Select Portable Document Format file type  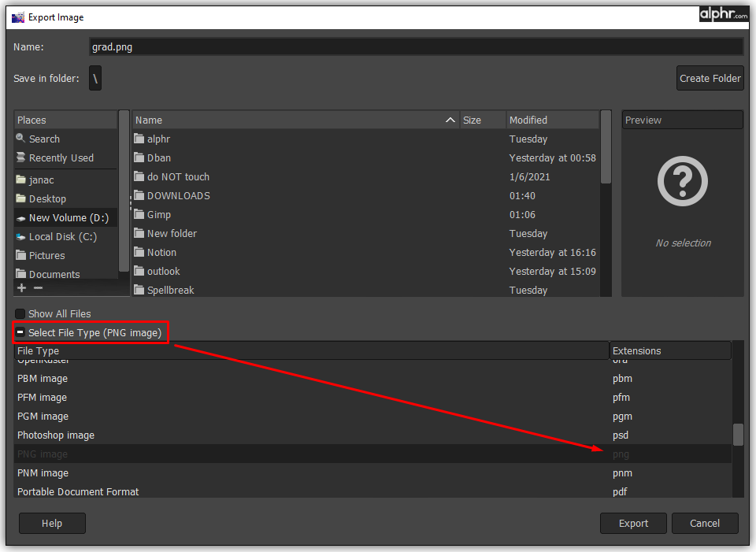pos(372,491)
